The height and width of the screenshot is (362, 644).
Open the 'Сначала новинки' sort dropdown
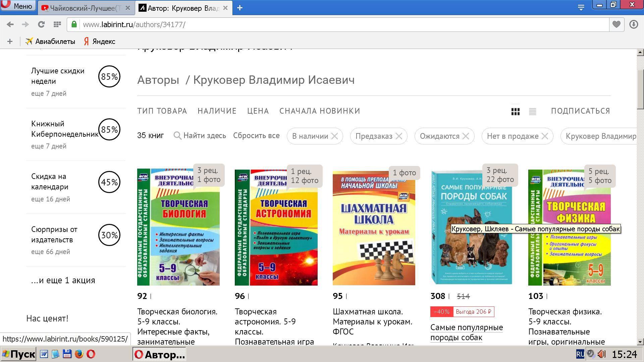(x=320, y=111)
